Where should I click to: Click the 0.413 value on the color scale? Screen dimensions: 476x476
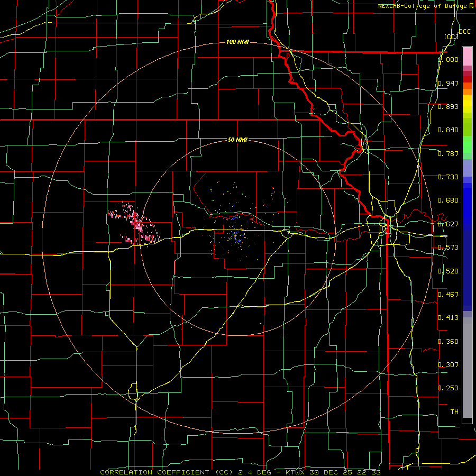point(448,318)
